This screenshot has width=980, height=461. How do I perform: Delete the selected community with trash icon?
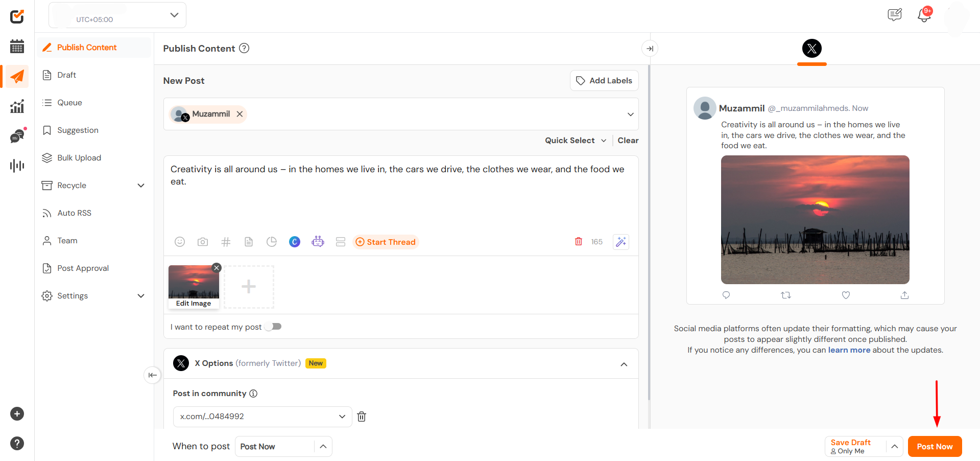click(x=362, y=417)
